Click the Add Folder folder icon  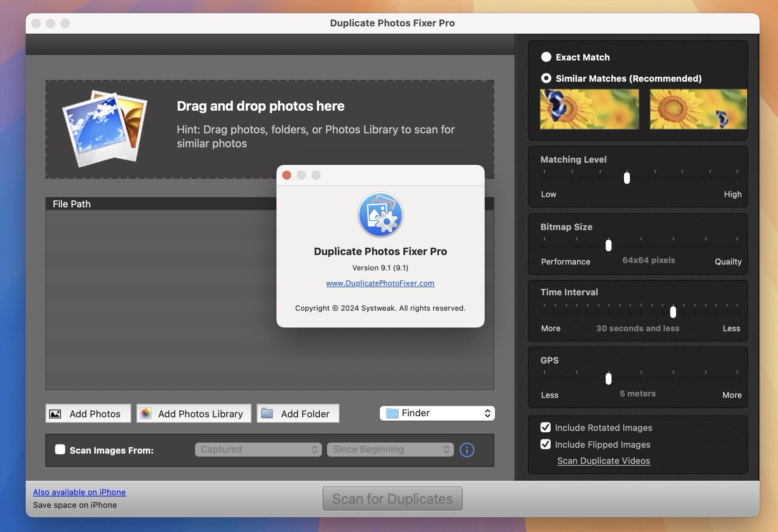267,413
